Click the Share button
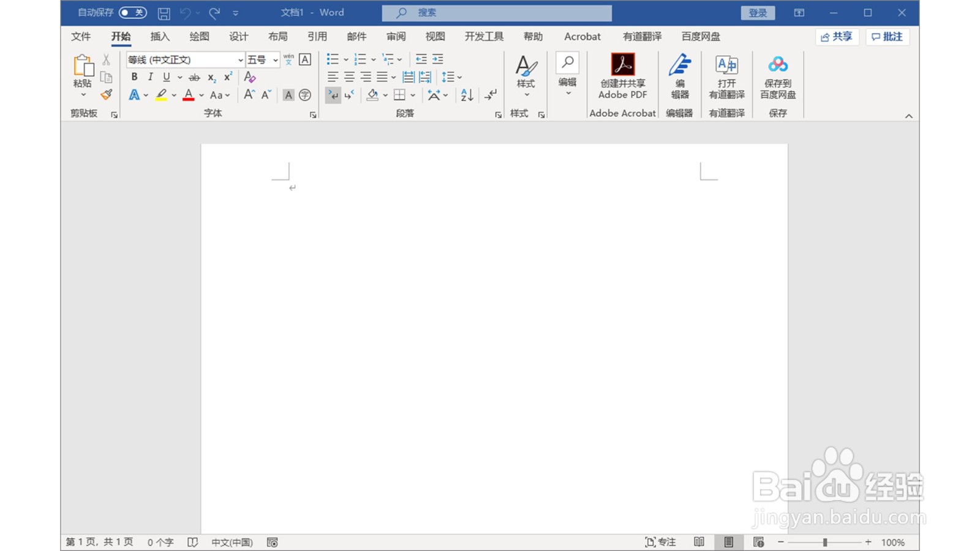980x551 pixels. 837,37
